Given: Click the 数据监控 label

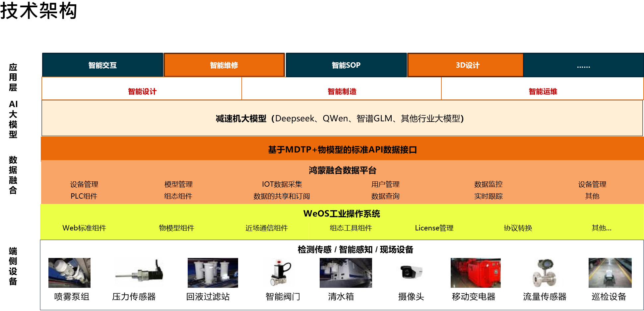Looking at the screenshot, I should 488,184.
